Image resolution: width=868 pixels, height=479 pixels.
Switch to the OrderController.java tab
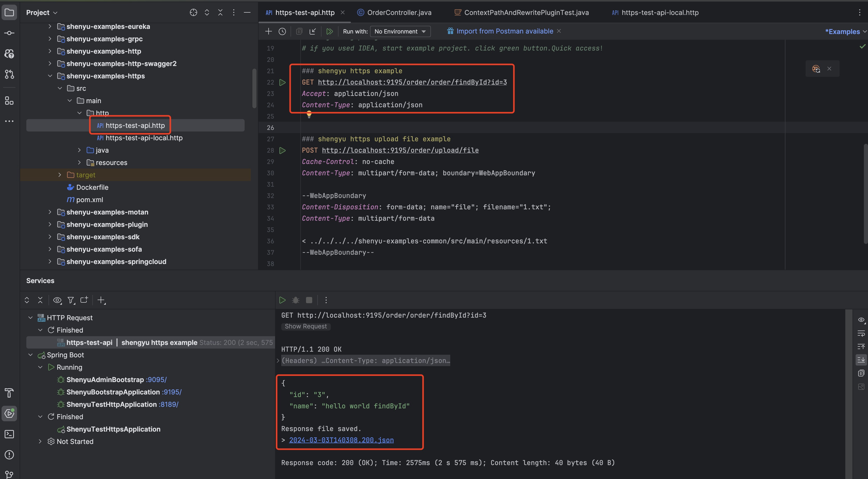(399, 12)
